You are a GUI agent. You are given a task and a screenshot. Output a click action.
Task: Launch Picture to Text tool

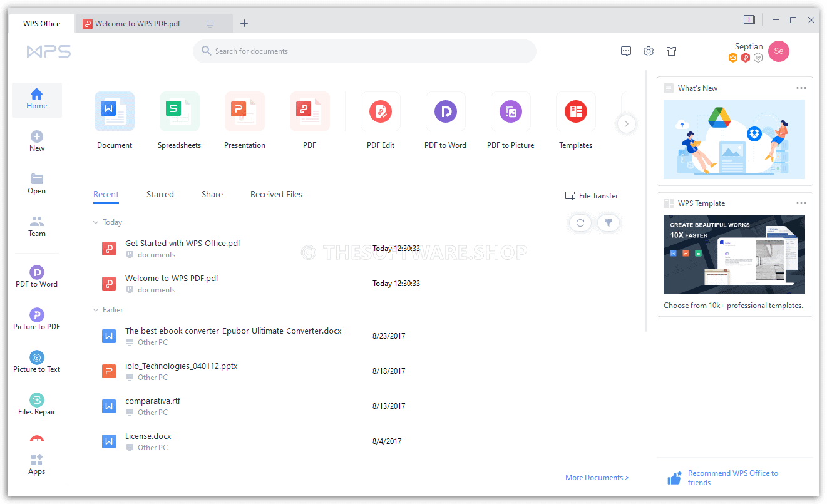click(x=37, y=363)
